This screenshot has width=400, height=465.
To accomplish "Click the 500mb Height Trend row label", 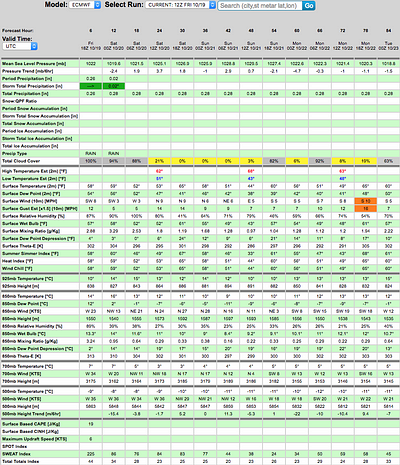I will click(x=31, y=414).
